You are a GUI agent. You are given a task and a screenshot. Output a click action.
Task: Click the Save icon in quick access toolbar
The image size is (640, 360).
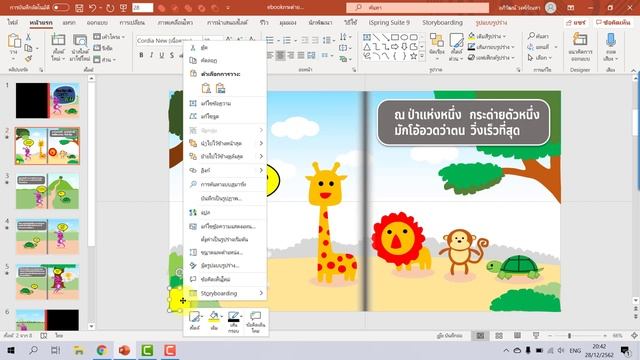[x=79, y=8]
